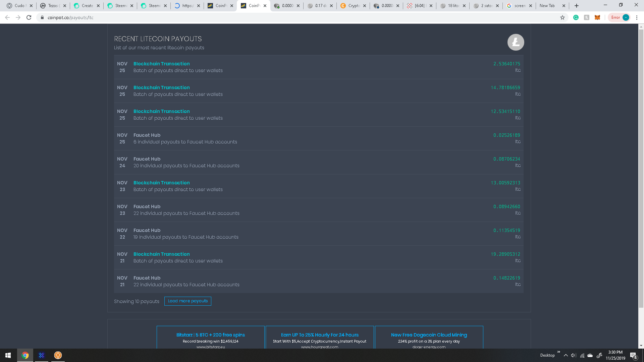This screenshot has height=362, width=644.
Task: Open a new browser tab
Action: 577,6
